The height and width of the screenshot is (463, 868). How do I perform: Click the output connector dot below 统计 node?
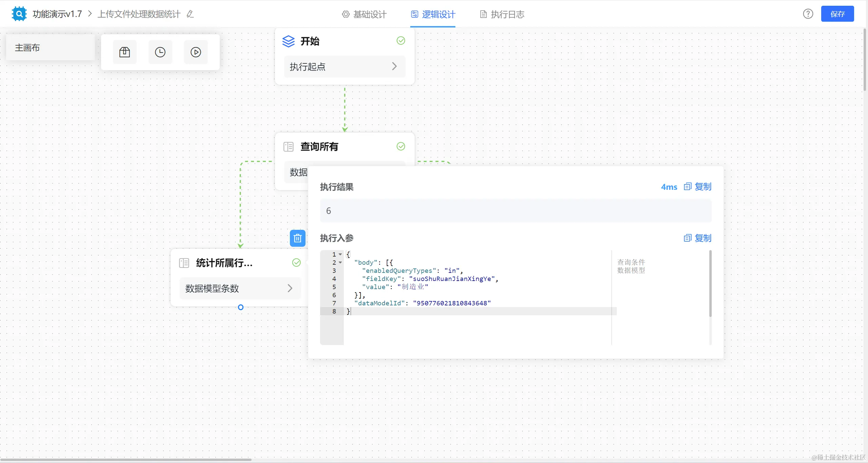[x=241, y=307]
